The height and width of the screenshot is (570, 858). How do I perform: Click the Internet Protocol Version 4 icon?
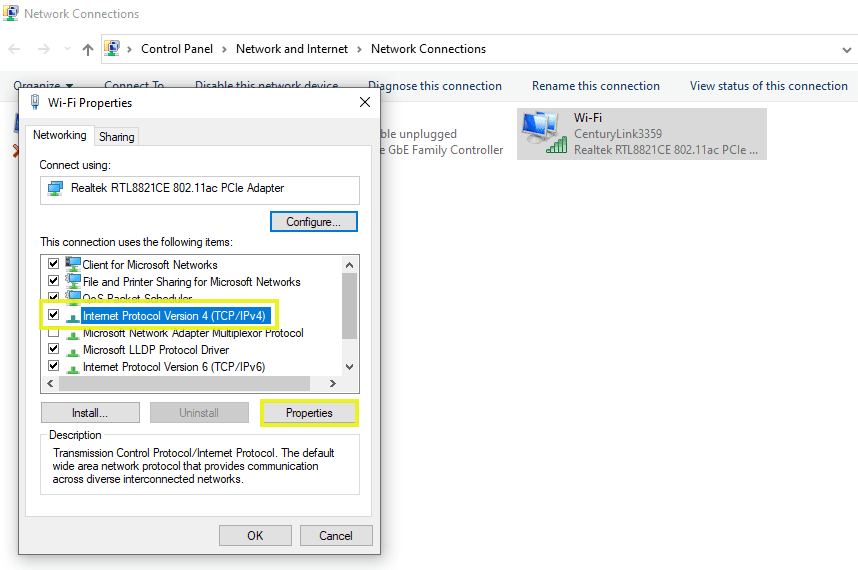pyautogui.click(x=72, y=317)
